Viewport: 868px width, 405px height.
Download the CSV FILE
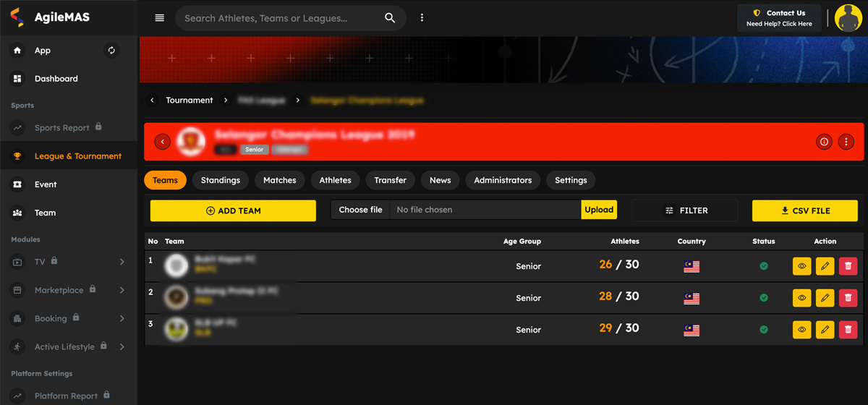(x=805, y=210)
